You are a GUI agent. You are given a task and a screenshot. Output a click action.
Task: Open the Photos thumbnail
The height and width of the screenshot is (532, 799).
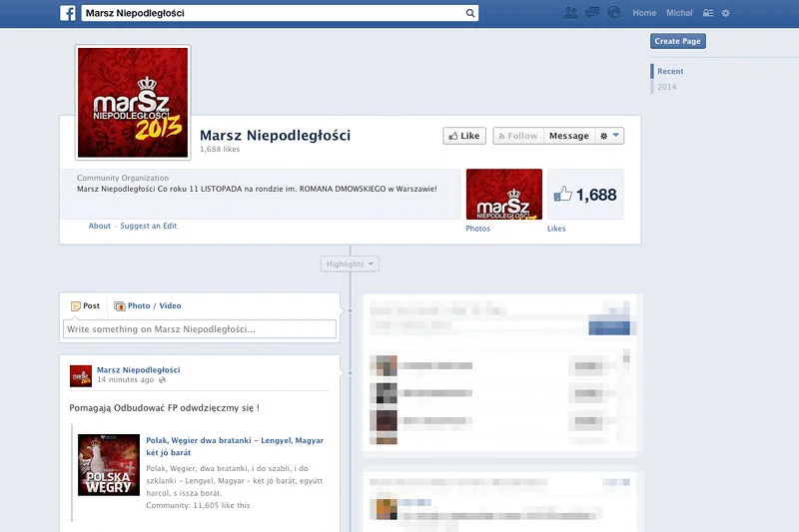[504, 194]
